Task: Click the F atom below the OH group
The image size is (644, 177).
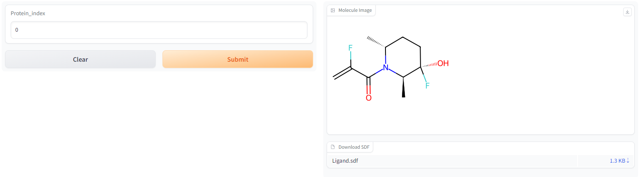Action: point(427,86)
